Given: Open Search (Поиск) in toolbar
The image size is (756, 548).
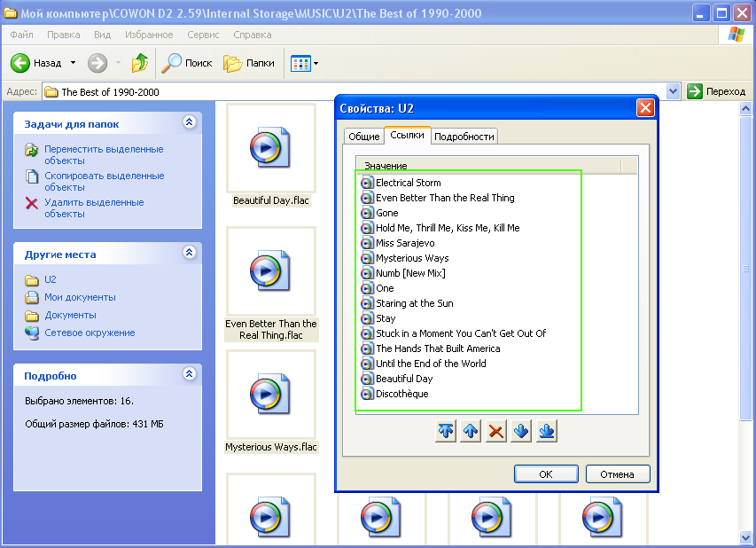Looking at the screenshot, I should tap(187, 63).
